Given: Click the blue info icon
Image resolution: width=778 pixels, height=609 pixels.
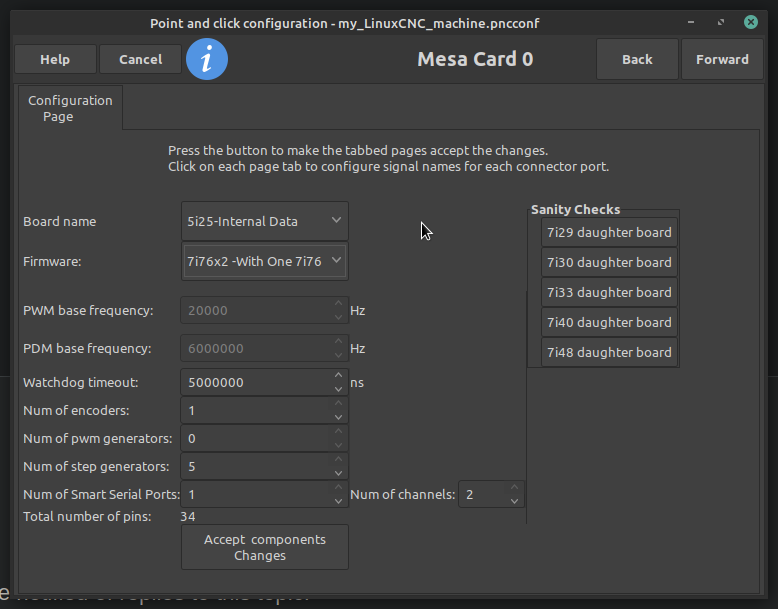Looking at the screenshot, I should click(x=207, y=59).
